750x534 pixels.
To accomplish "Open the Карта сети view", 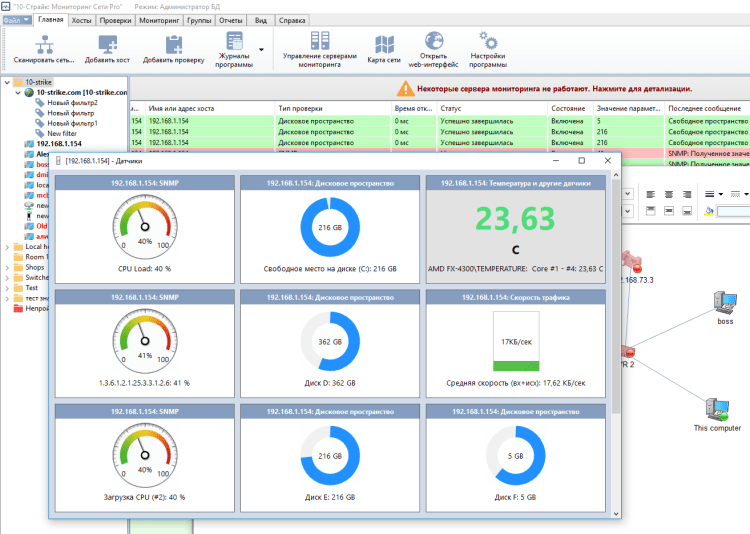I will pyautogui.click(x=385, y=44).
